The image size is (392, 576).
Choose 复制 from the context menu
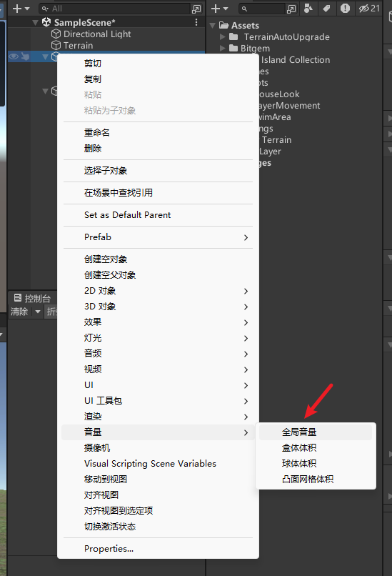[x=159, y=79]
